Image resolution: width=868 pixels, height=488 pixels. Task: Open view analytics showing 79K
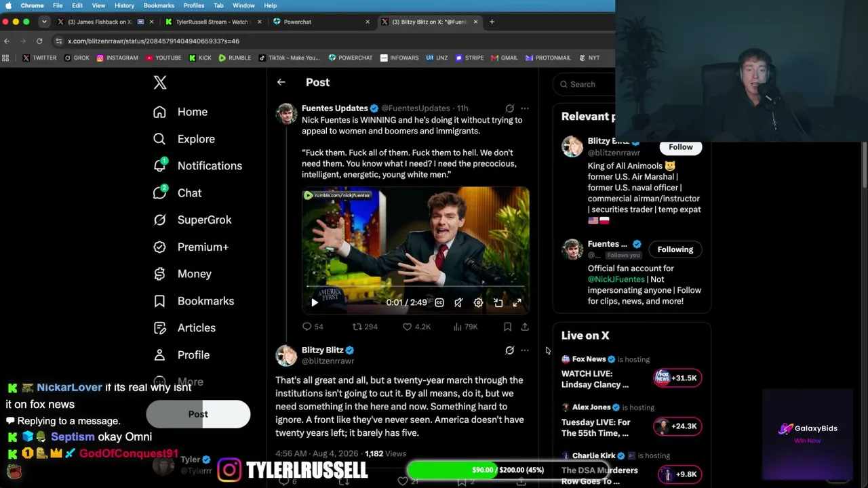point(465,327)
